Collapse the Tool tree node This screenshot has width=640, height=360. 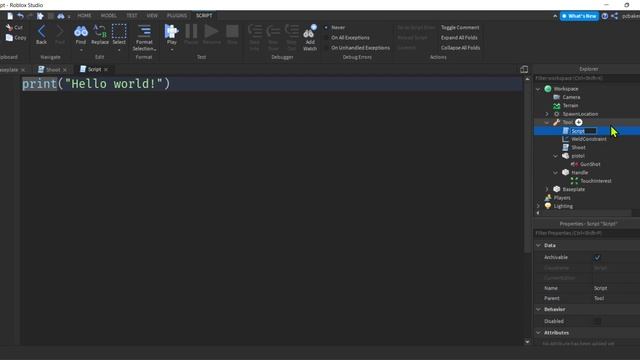point(547,122)
